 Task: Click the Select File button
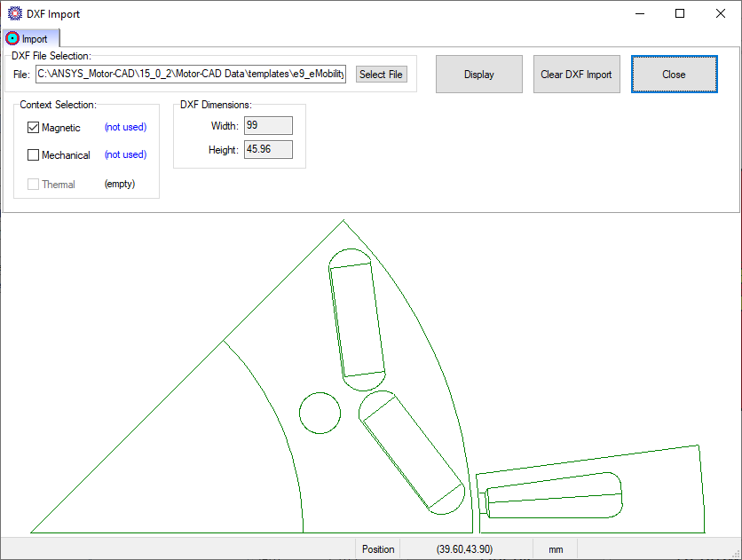click(x=382, y=75)
